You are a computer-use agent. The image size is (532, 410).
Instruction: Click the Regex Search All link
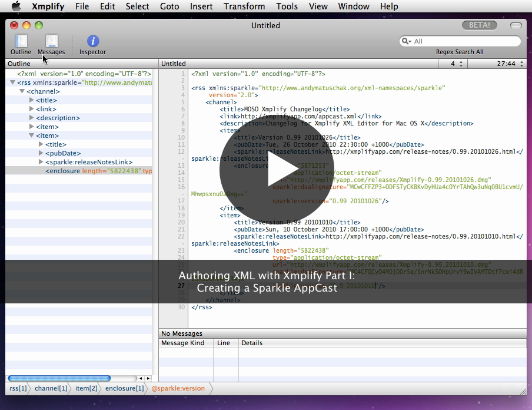point(459,52)
